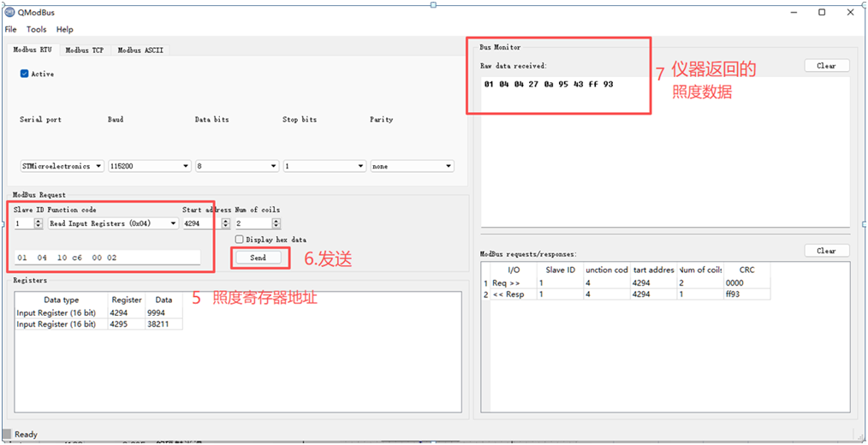
Task: Switch to the Modbus ASCII tab
Action: 140,50
